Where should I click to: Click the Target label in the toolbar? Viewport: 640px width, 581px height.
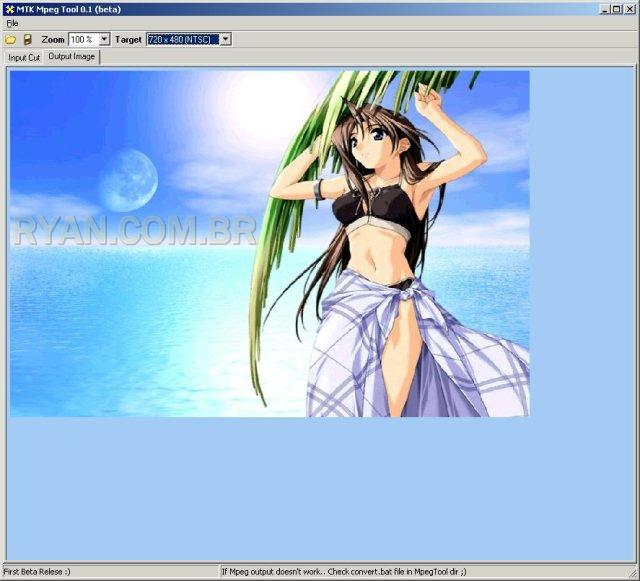pos(128,39)
